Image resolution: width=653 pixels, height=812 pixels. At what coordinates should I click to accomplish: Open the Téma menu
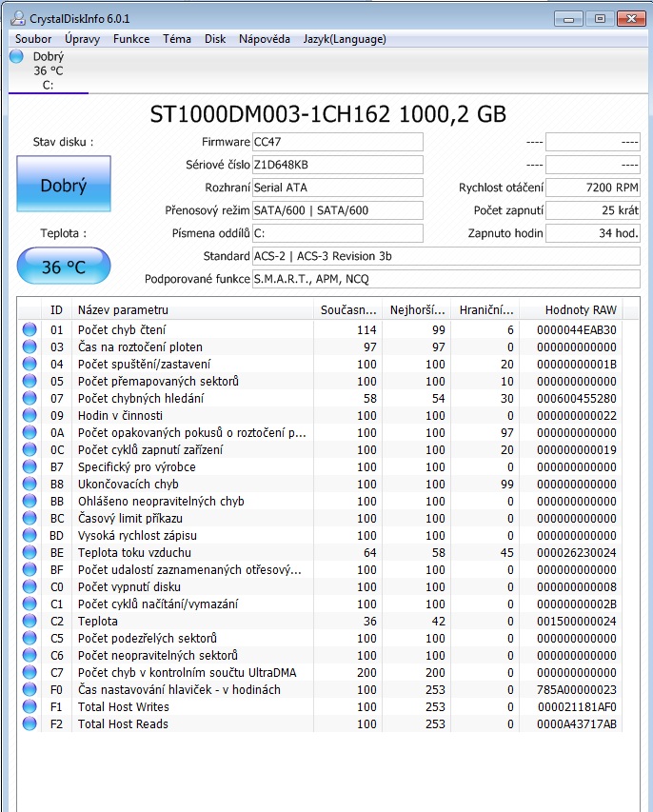177,39
